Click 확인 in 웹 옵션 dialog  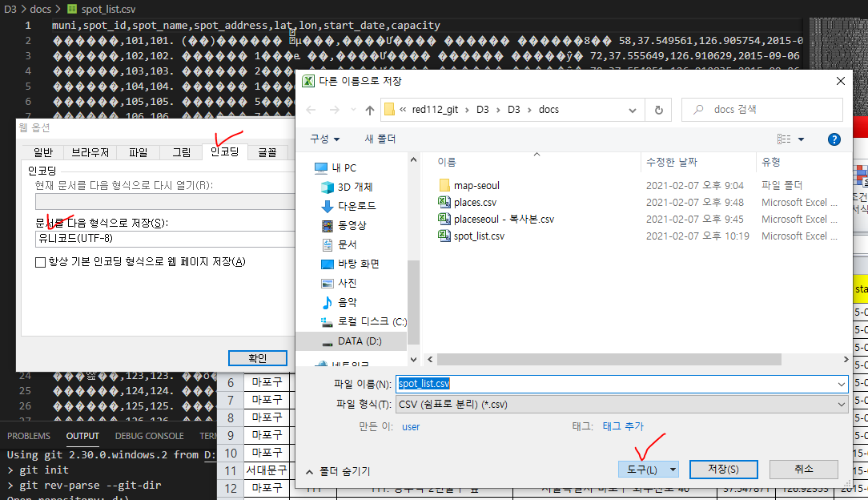257,358
